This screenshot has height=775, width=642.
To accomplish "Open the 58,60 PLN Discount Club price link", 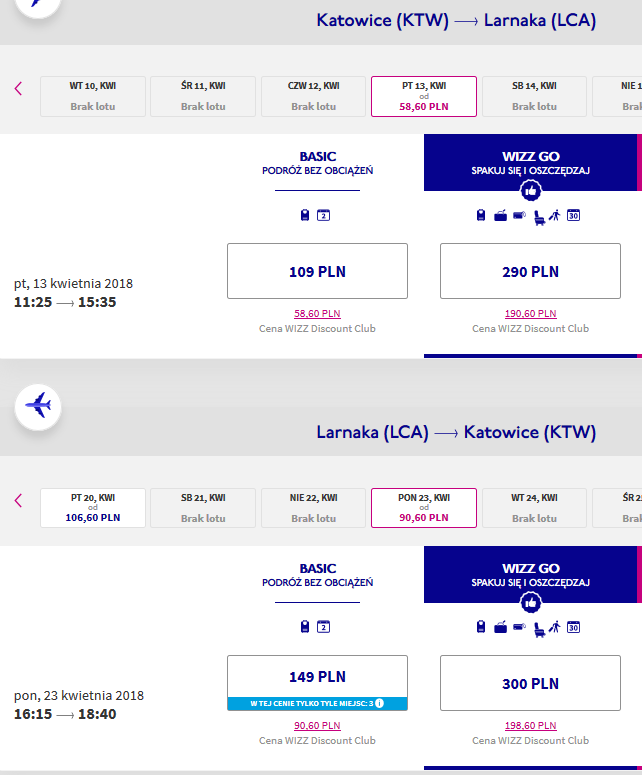I will pyautogui.click(x=317, y=313).
